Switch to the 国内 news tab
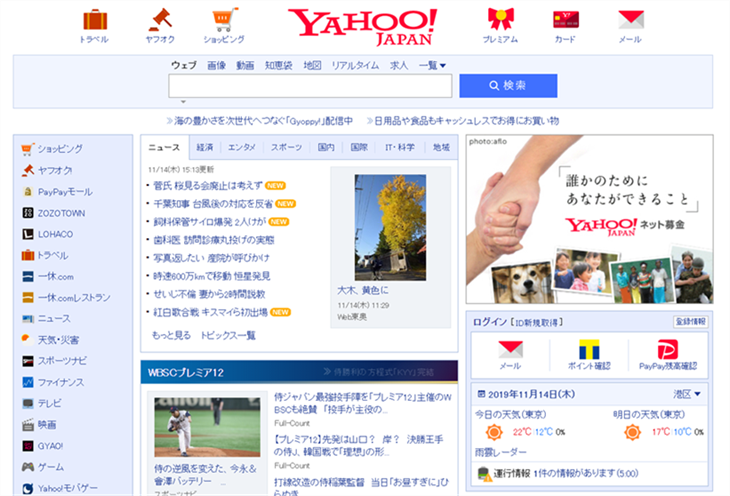Screen dimensions: 730x496 (326, 148)
